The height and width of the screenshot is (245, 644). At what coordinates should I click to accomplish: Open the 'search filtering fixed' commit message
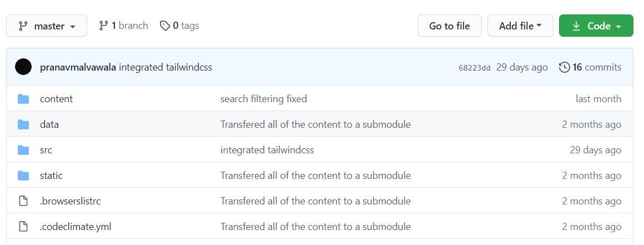pyautogui.click(x=264, y=99)
